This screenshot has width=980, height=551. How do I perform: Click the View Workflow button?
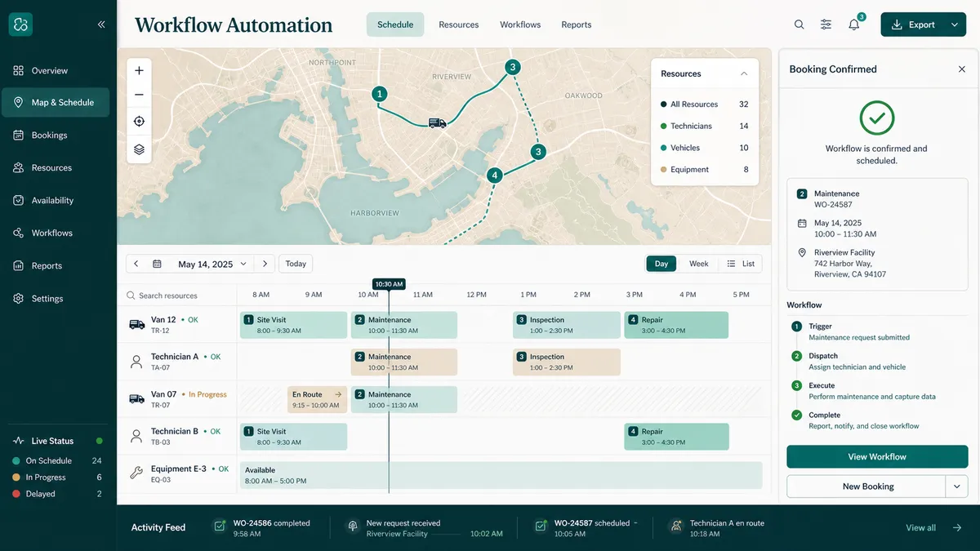click(877, 457)
